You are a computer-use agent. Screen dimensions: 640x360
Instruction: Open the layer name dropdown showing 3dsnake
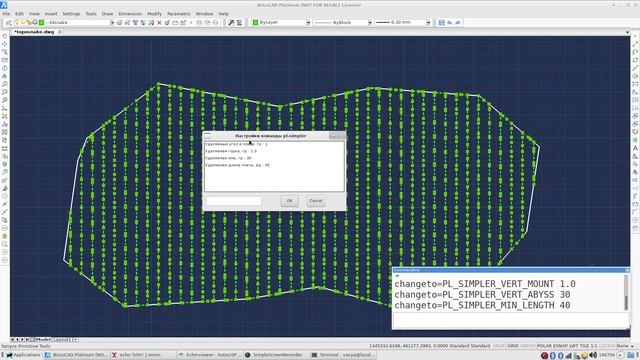tap(112, 22)
